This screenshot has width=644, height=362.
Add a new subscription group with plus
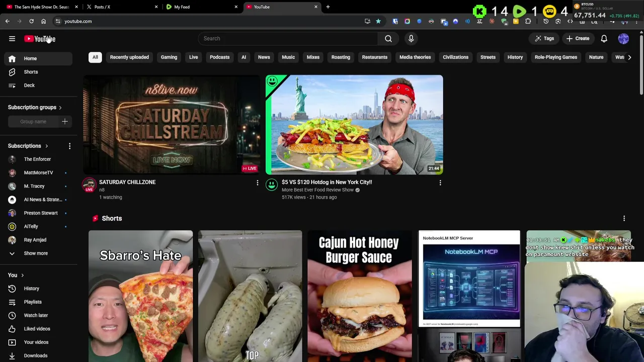click(65, 121)
